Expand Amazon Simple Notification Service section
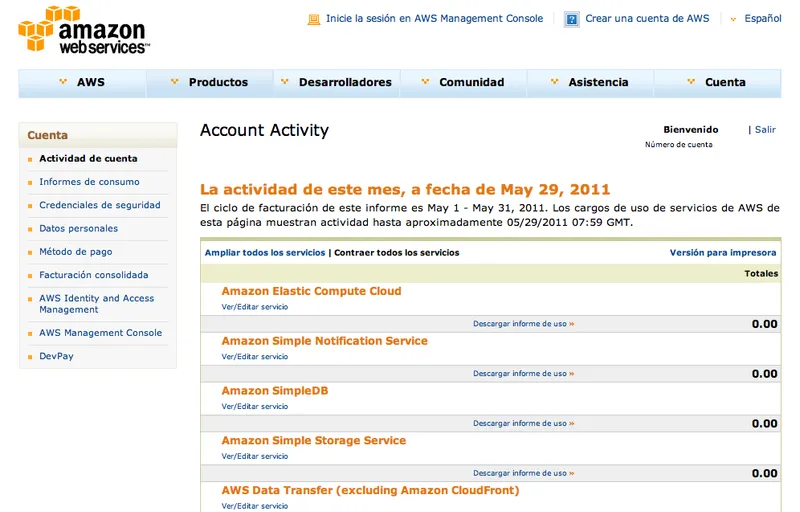 click(x=324, y=341)
